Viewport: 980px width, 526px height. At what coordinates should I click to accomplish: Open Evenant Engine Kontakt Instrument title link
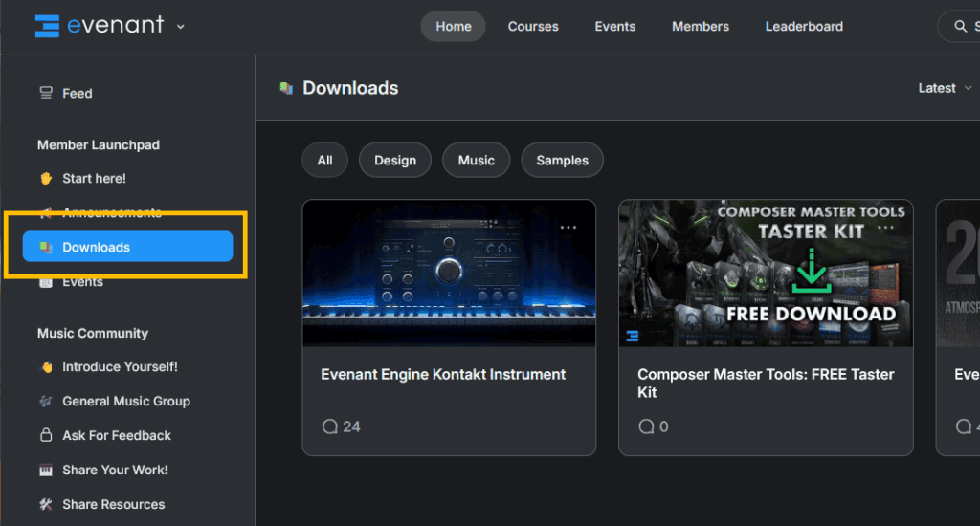[443, 375]
